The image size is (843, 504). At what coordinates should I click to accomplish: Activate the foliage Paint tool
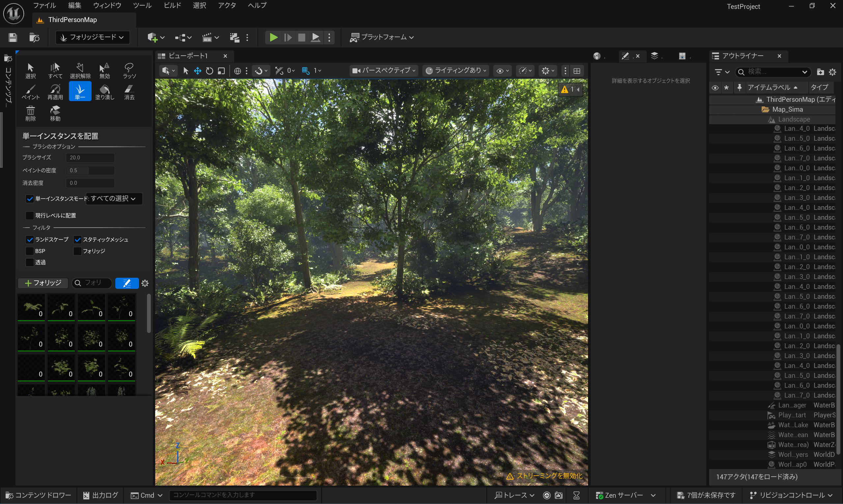[31, 92]
